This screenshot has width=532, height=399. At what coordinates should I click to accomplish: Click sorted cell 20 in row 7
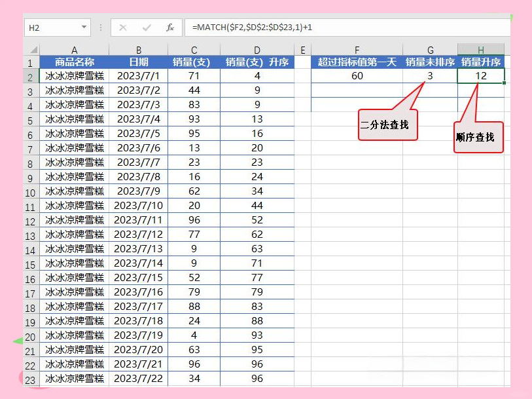(257, 147)
